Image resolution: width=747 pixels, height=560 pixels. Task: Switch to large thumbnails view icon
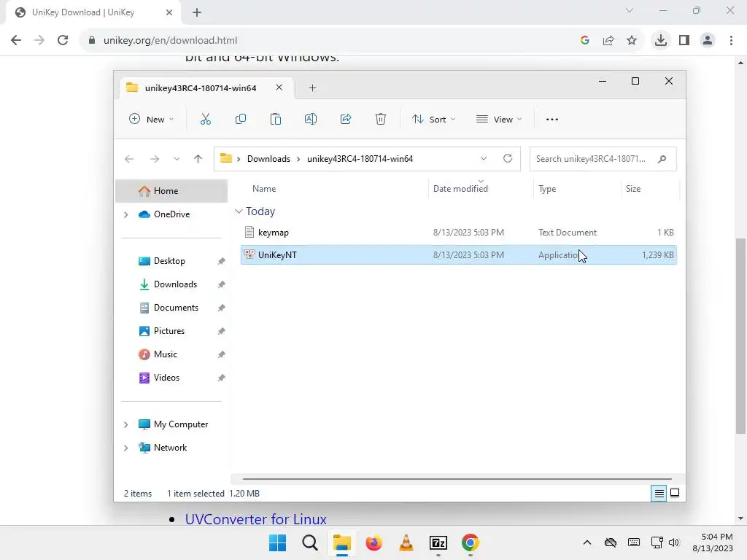(675, 494)
